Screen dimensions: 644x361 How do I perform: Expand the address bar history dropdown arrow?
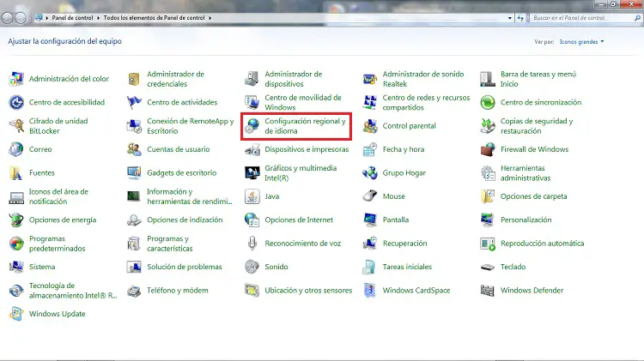click(x=510, y=18)
